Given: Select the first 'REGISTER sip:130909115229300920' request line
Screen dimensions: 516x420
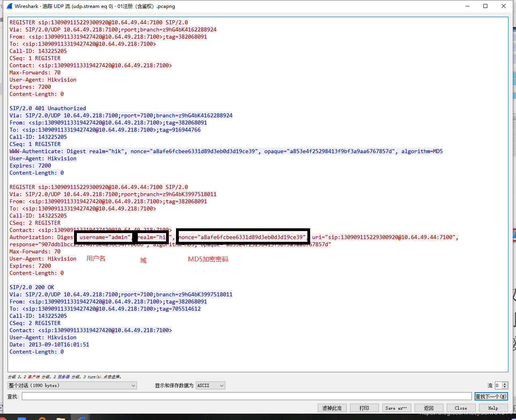Looking at the screenshot, I should pos(99,22).
